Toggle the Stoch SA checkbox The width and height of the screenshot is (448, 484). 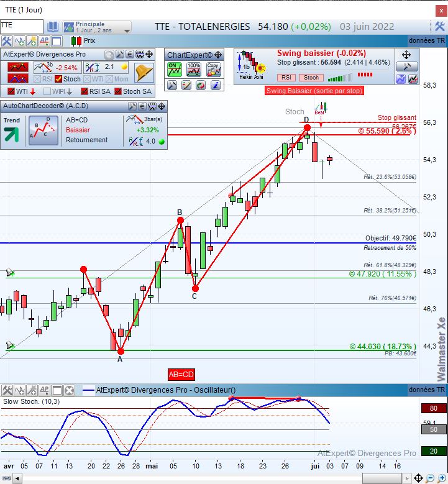[117, 91]
